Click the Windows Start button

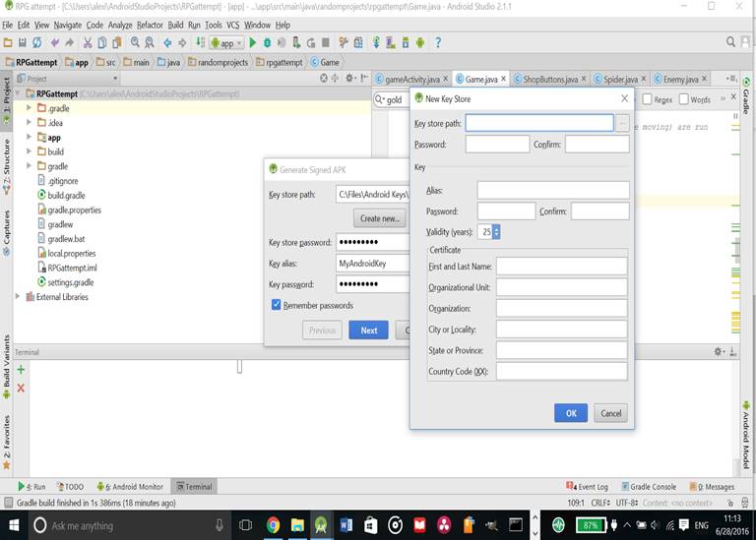coord(14,525)
